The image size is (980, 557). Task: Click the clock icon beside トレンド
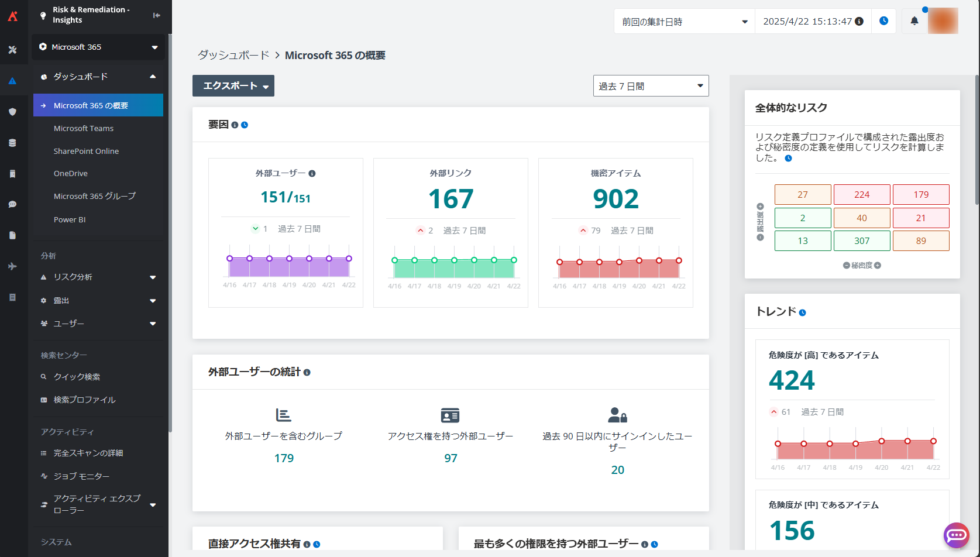click(x=802, y=312)
